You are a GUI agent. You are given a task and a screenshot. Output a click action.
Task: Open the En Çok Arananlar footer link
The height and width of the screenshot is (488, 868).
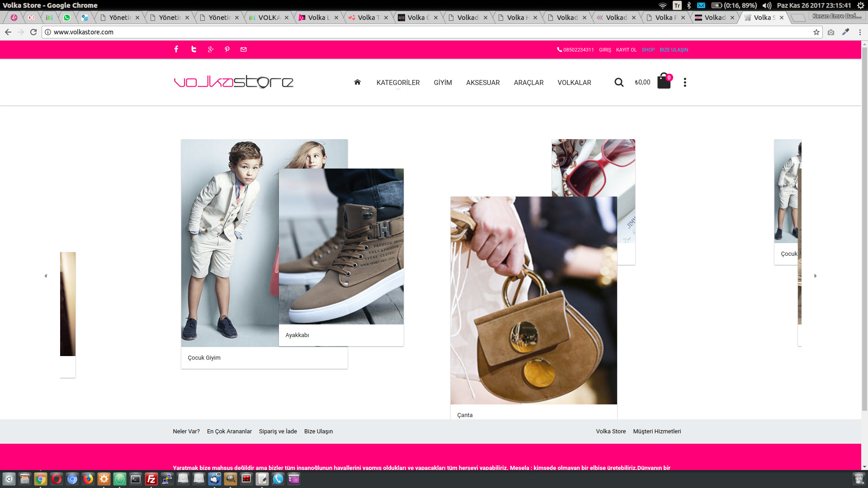click(x=229, y=432)
